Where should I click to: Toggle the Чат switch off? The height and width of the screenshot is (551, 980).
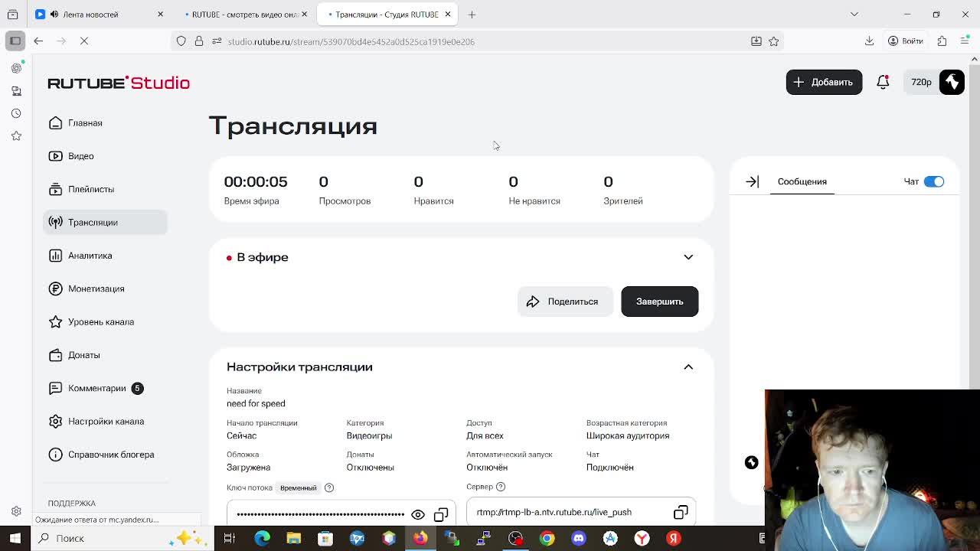tap(934, 181)
